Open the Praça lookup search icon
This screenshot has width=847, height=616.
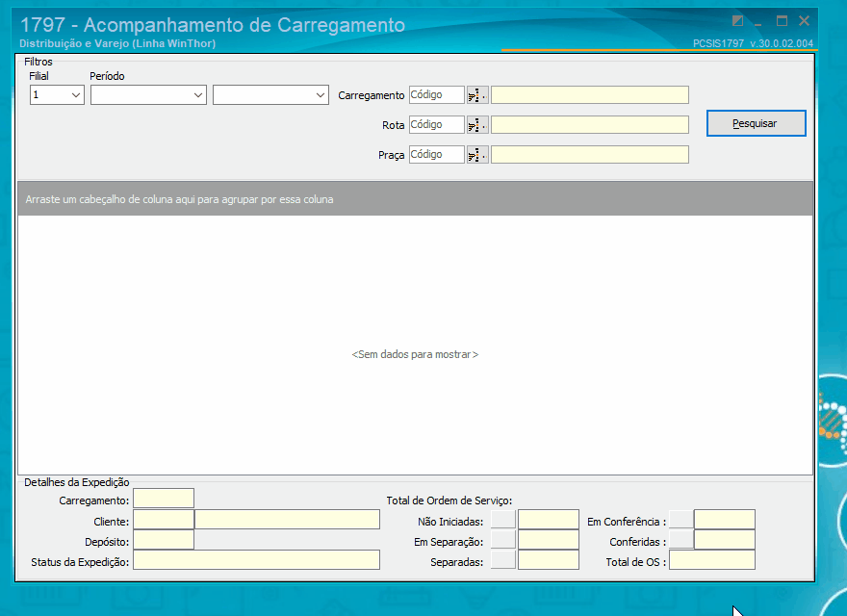tap(477, 155)
